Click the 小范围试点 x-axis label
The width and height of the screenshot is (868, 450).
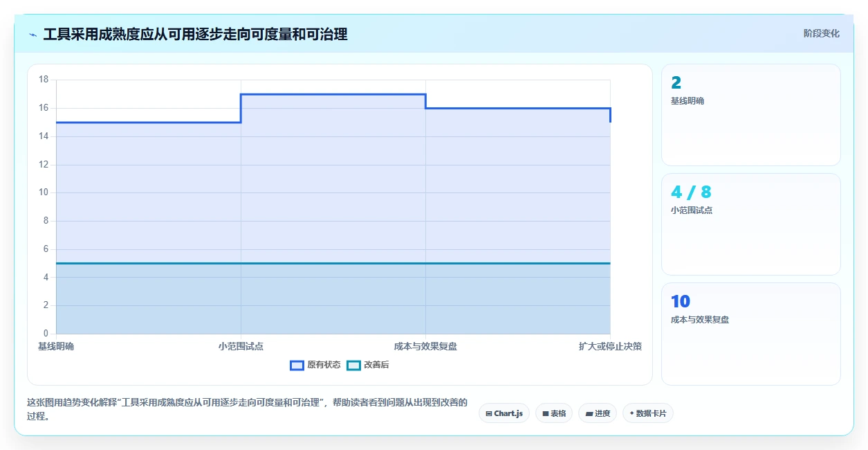[241, 346]
